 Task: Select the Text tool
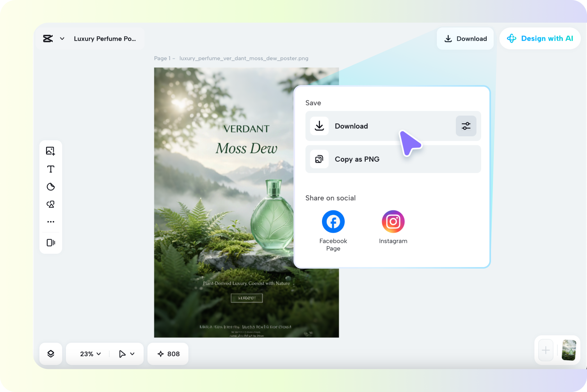(x=51, y=169)
